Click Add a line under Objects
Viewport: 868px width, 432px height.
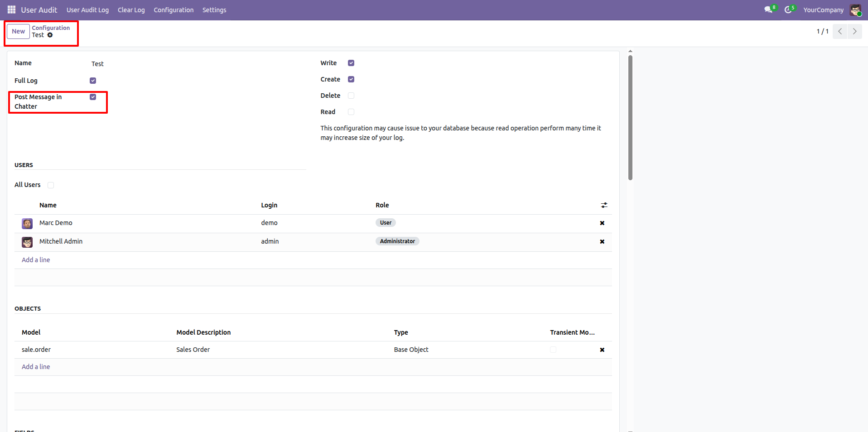[36, 367]
